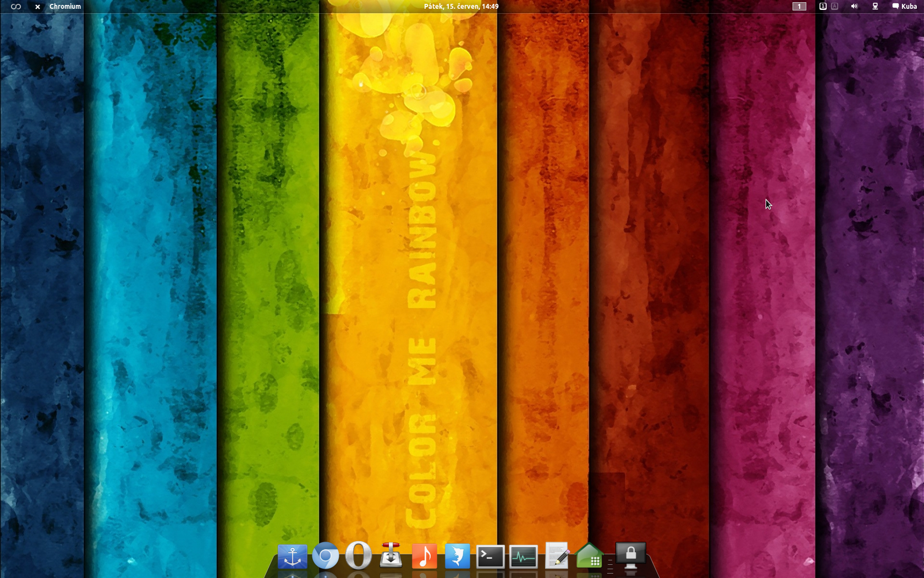Open the text editor from the dock
The height and width of the screenshot is (578, 924).
(x=557, y=555)
